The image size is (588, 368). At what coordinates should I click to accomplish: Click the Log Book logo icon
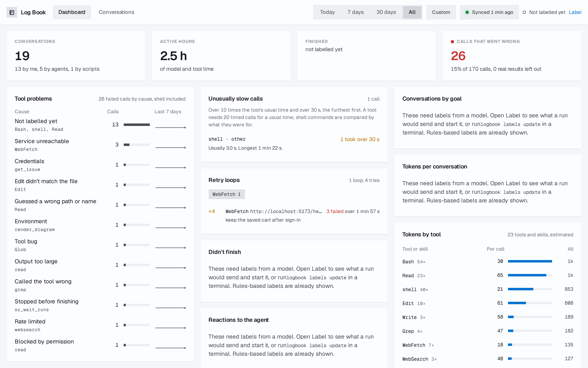(12, 12)
